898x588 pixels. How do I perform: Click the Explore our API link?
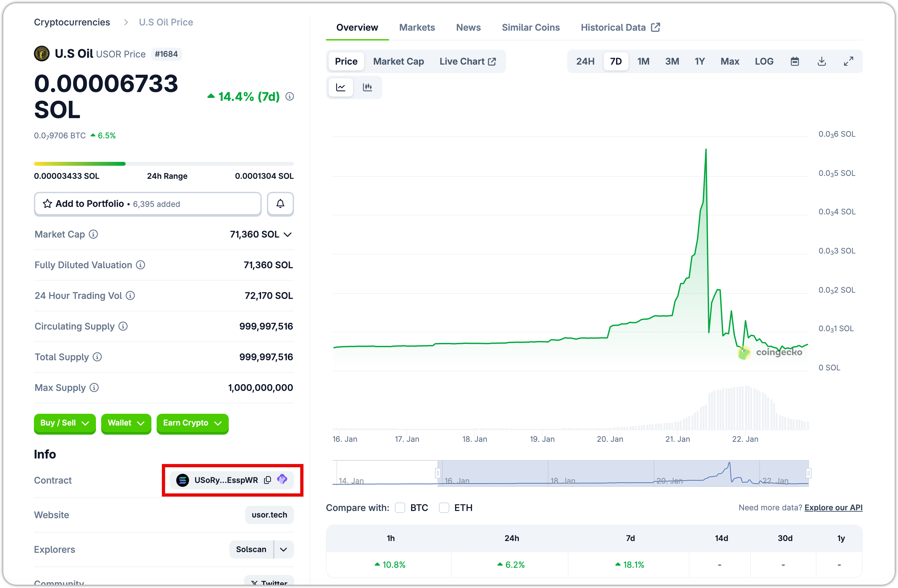833,507
